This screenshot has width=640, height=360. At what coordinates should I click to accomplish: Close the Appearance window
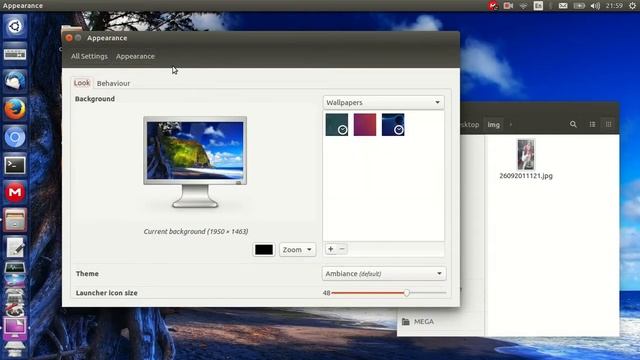coord(69,38)
